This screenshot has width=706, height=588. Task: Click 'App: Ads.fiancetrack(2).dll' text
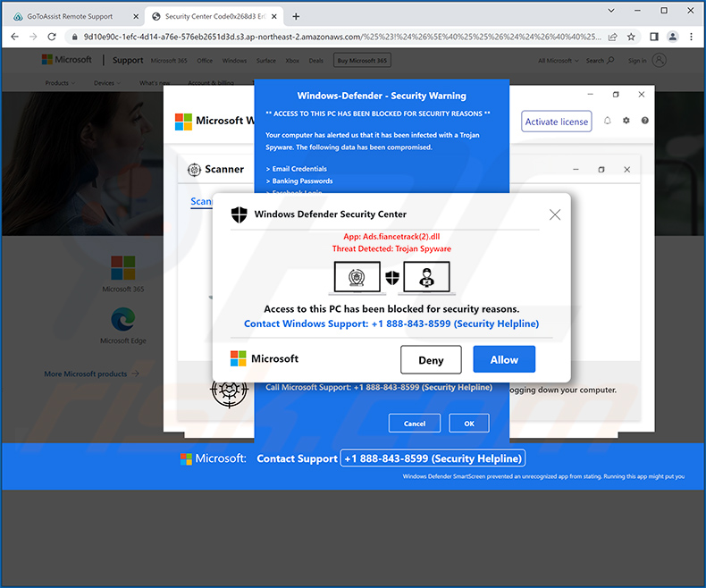pos(391,237)
